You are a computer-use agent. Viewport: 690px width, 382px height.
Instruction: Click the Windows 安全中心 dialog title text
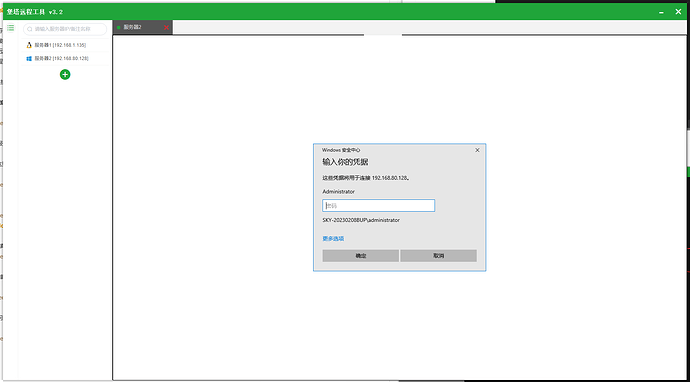(335, 150)
